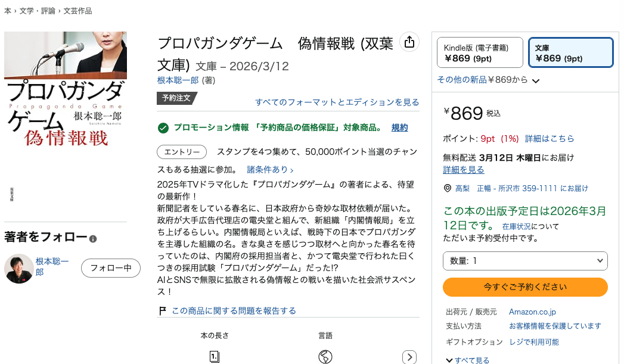Open すべてのフォーマットとエディションを見る link
624x364 pixels.
point(337,102)
